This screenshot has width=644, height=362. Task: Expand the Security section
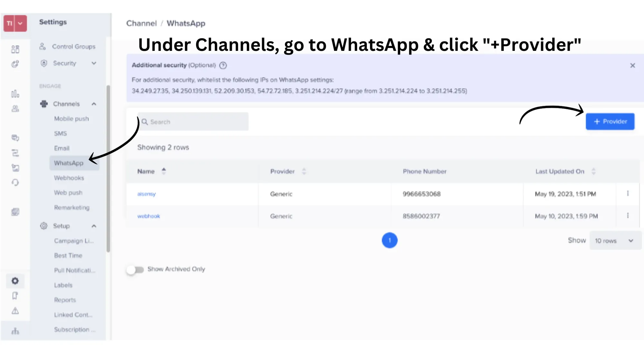click(x=94, y=63)
